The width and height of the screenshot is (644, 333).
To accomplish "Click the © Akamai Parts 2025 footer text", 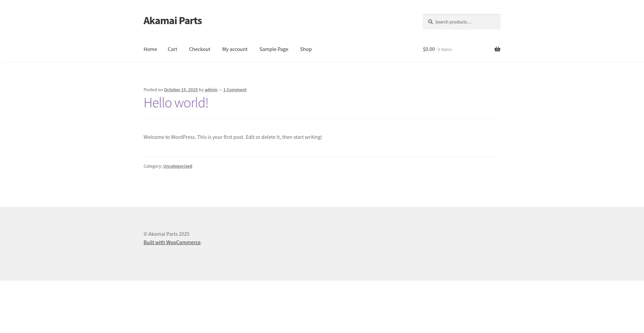I will pos(166,234).
